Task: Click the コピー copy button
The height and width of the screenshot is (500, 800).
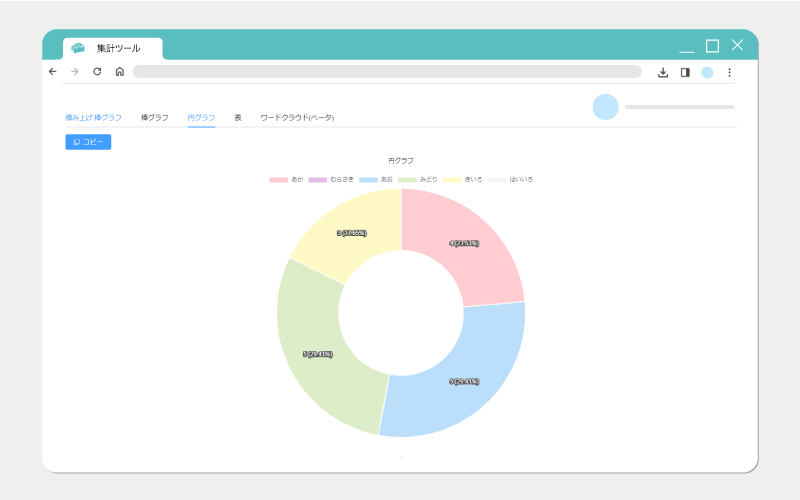Action: pyautogui.click(x=88, y=142)
